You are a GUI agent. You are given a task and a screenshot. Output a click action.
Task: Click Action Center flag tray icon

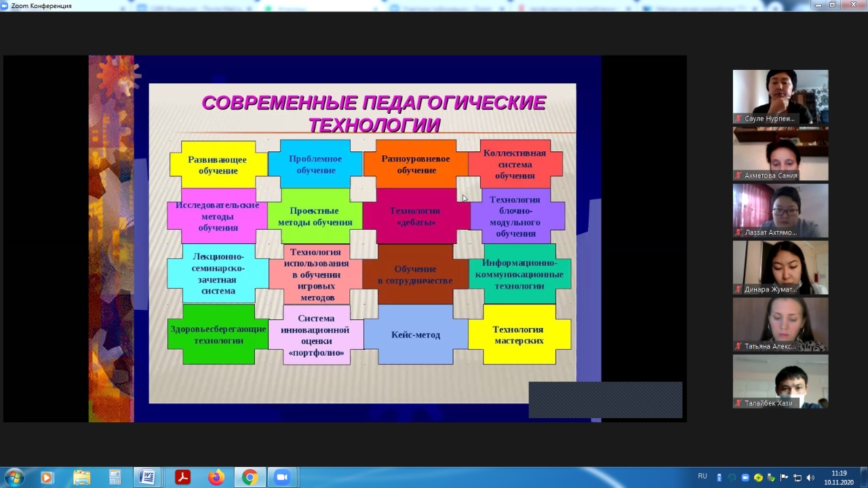pyautogui.click(x=785, y=477)
